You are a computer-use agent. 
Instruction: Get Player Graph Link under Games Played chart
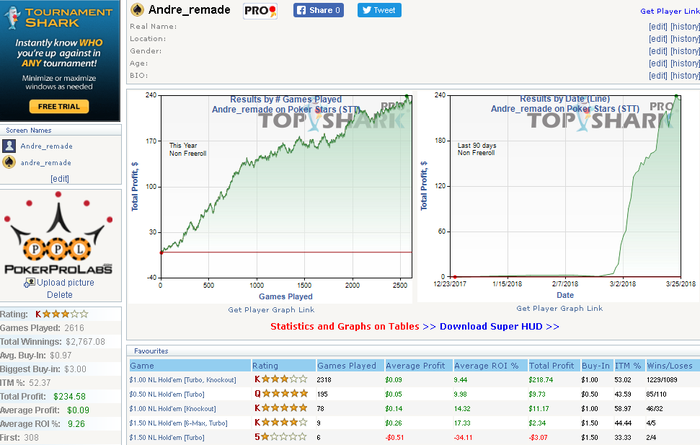[271, 310]
